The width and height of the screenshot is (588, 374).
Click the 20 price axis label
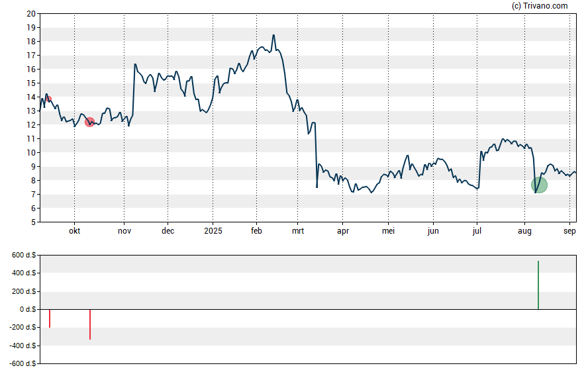tap(31, 14)
